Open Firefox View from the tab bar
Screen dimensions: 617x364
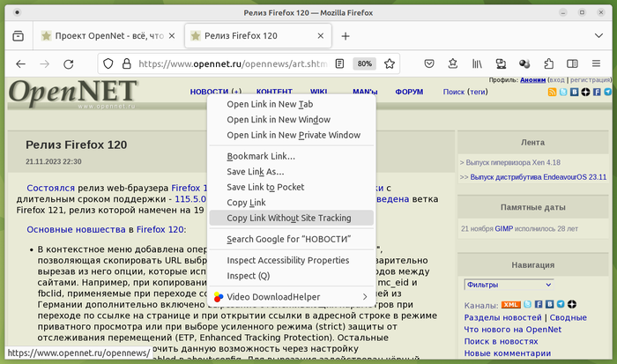pyautogui.click(x=19, y=36)
